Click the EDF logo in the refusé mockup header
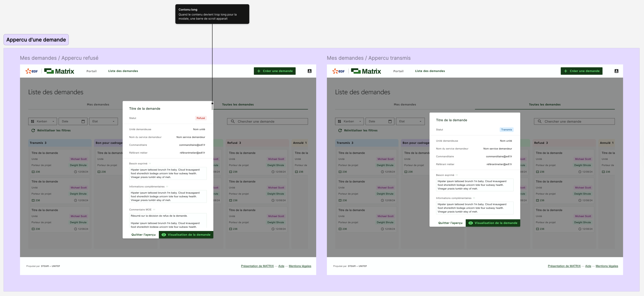 click(32, 71)
